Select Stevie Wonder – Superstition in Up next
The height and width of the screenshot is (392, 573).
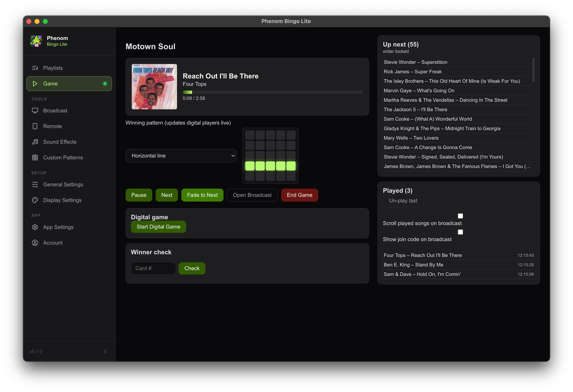458,62
